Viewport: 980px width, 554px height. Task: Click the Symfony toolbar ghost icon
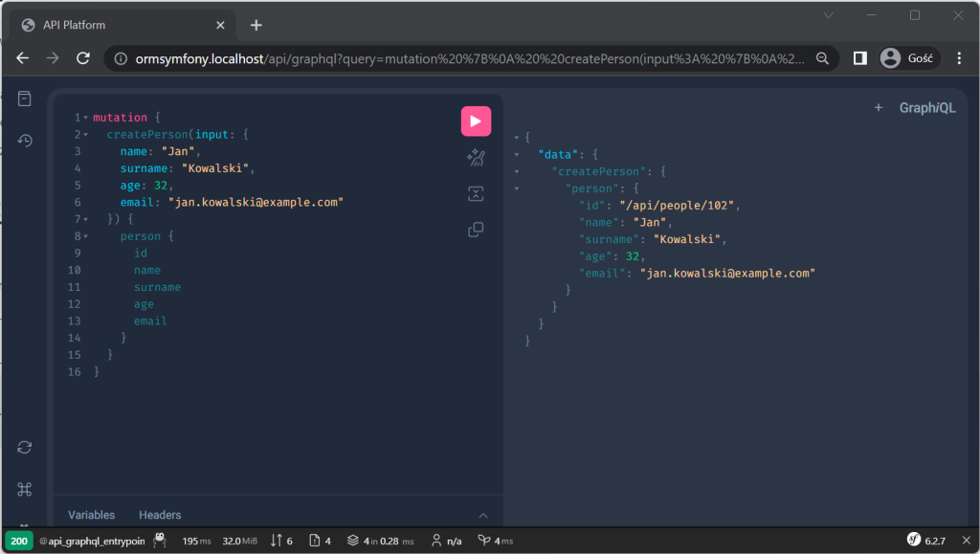pyautogui.click(x=160, y=541)
